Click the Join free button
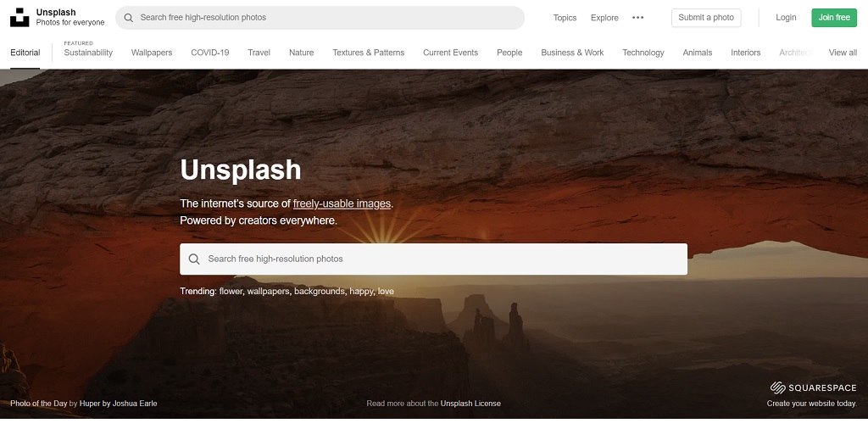 click(x=834, y=18)
